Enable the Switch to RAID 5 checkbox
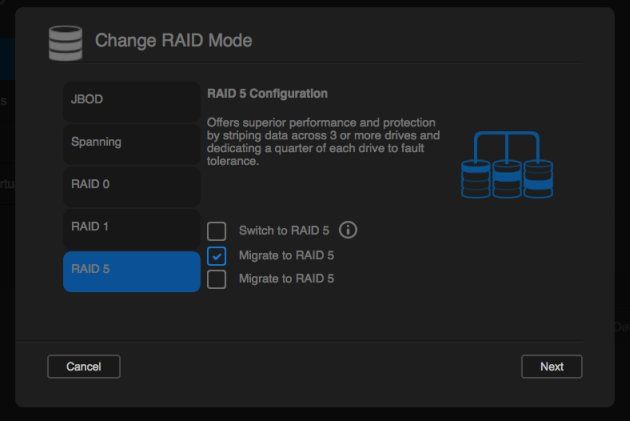Image resolution: width=630 pixels, height=421 pixels. click(217, 231)
